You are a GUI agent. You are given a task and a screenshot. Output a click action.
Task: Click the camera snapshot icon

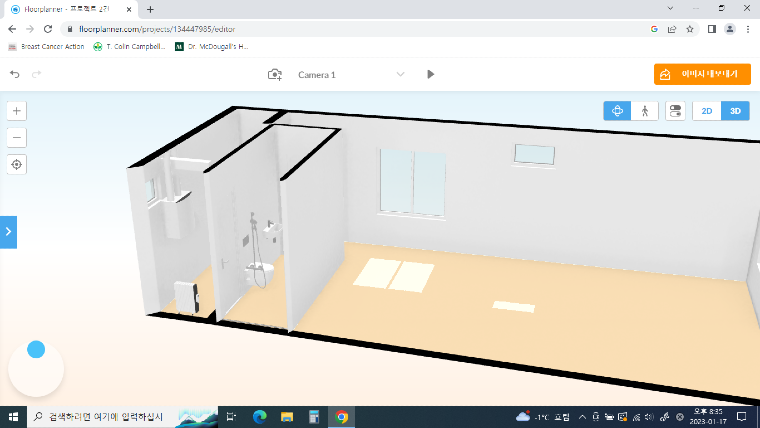point(275,74)
